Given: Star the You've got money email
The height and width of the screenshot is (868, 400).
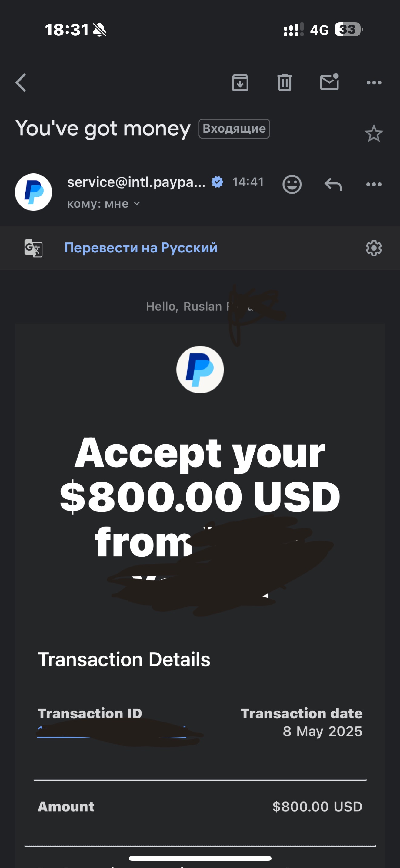Looking at the screenshot, I should [x=374, y=133].
